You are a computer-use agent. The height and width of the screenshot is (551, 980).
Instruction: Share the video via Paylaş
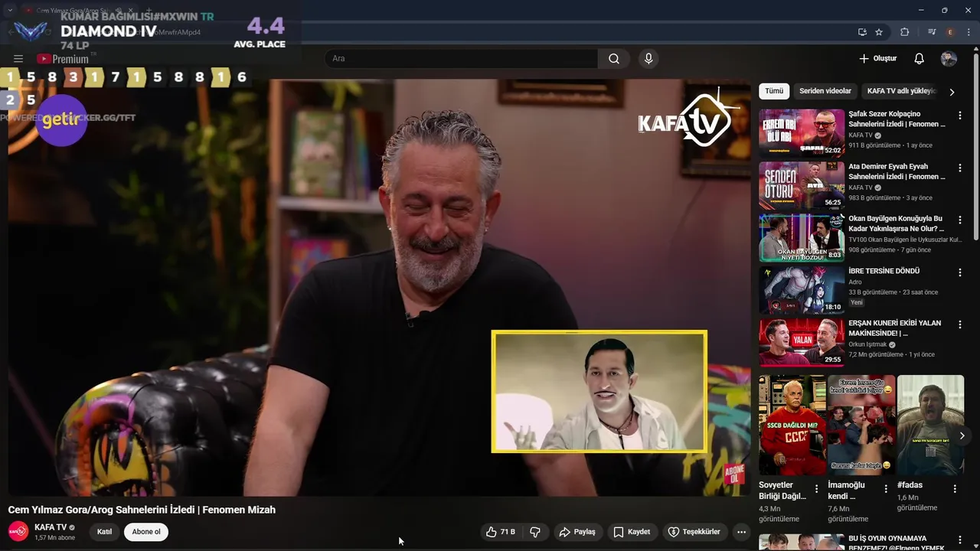pos(577,532)
